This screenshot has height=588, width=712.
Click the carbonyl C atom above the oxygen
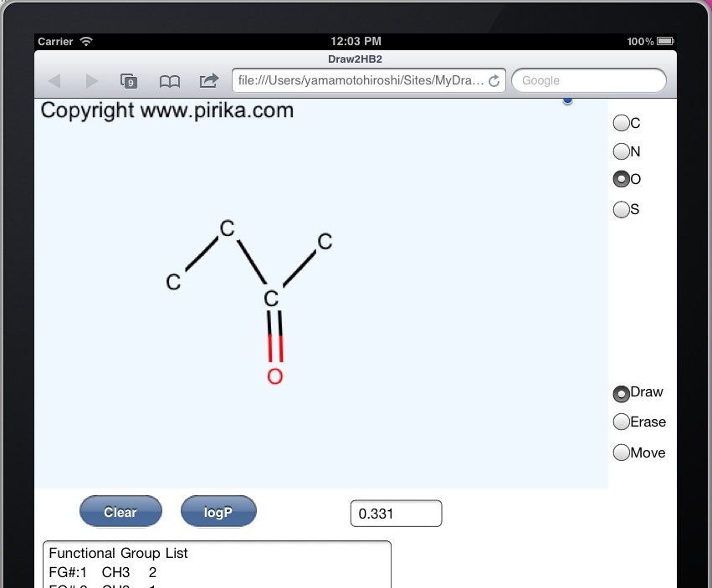click(271, 299)
